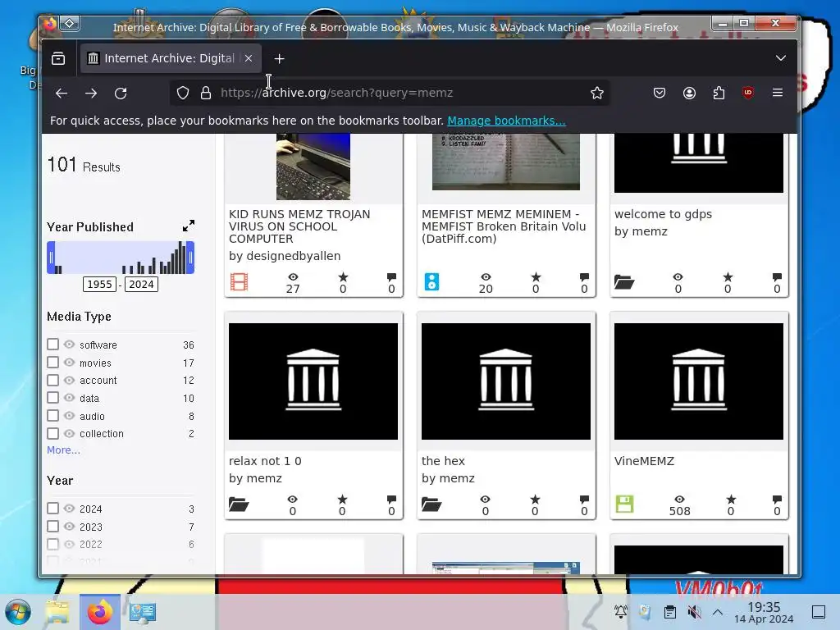
Task: Open the Firefox View button
Action: point(58,58)
